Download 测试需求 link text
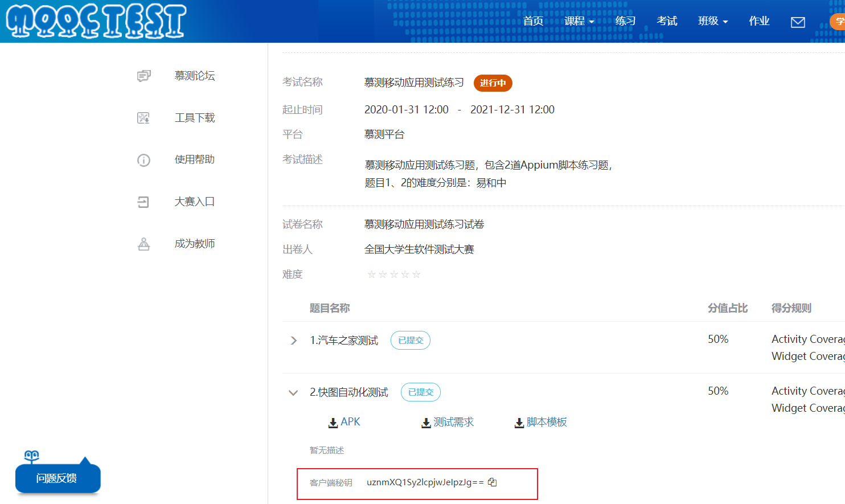The height and width of the screenshot is (504, 845). [x=453, y=422]
